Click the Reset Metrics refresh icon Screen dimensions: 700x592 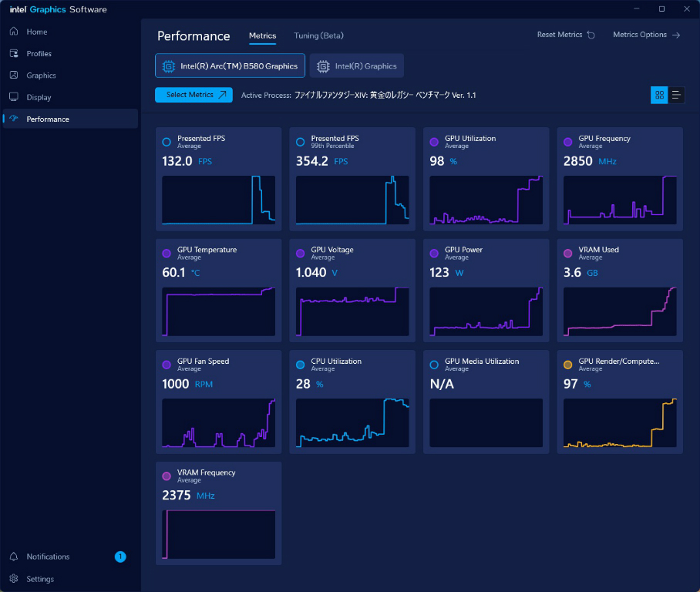pyautogui.click(x=591, y=35)
